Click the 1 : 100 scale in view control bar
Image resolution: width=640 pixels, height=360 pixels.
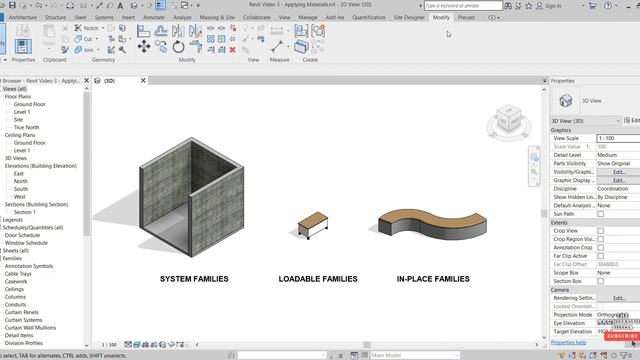(109, 345)
